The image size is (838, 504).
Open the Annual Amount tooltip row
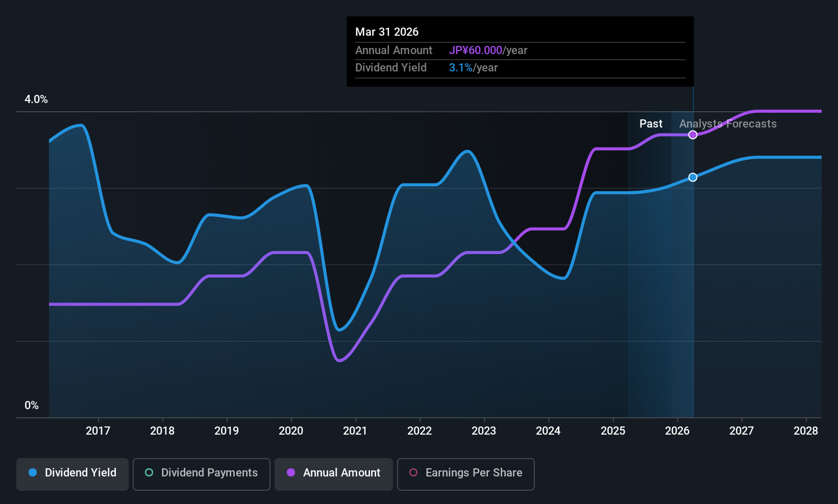click(x=393, y=51)
